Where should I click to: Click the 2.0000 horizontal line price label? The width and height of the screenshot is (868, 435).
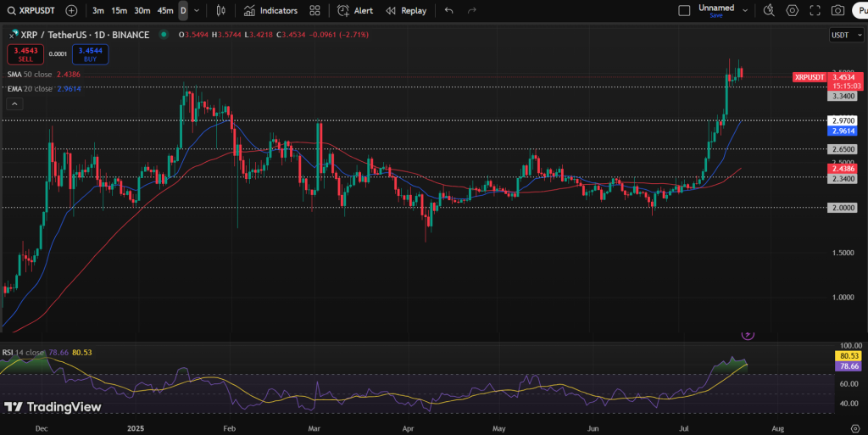[843, 208]
